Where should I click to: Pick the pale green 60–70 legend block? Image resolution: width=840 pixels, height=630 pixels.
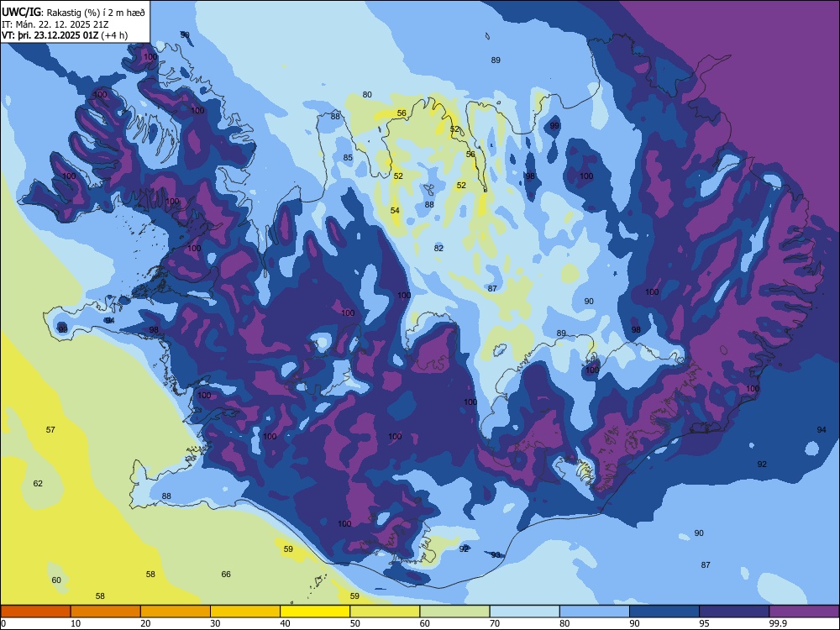click(x=454, y=612)
